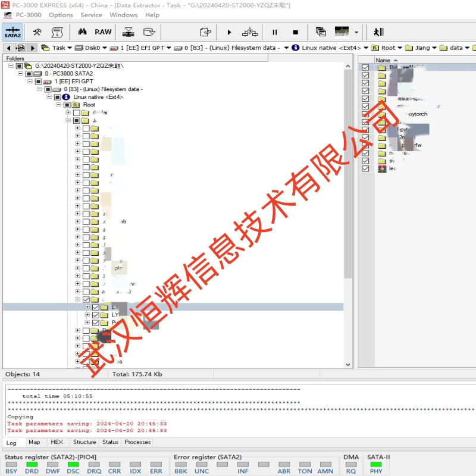Click the picture thumbnail toolbar icon
Screen dimensions: 476x476
[x=342, y=32]
